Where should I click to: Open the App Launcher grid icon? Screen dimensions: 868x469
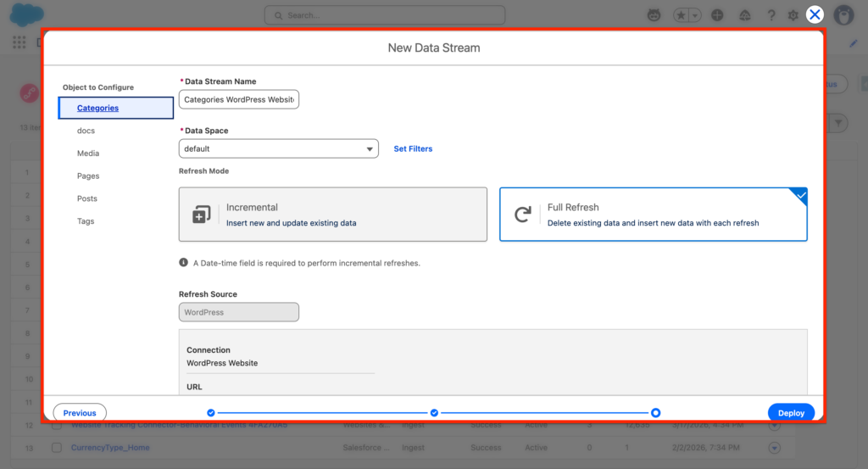19,42
